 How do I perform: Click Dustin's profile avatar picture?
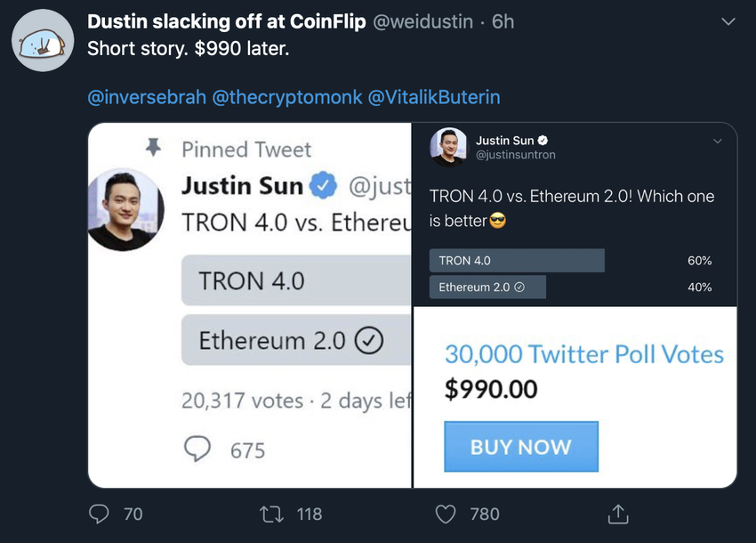(x=43, y=41)
